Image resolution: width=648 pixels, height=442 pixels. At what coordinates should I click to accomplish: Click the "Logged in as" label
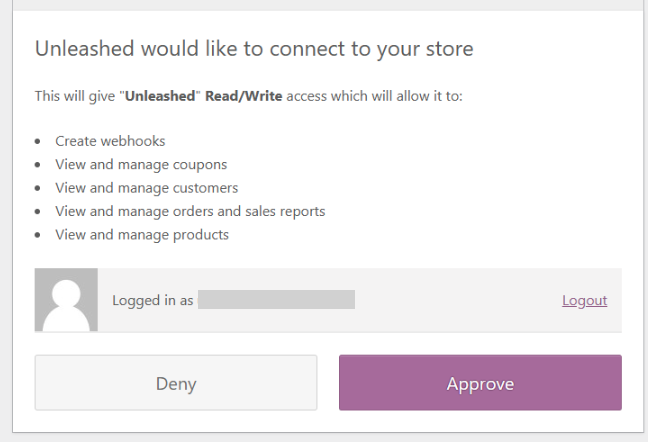[153, 300]
